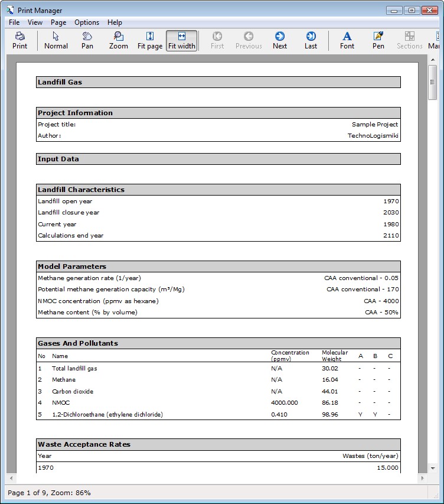The height and width of the screenshot is (504, 444).
Task: Open the Pen settings tool
Action: [x=378, y=40]
